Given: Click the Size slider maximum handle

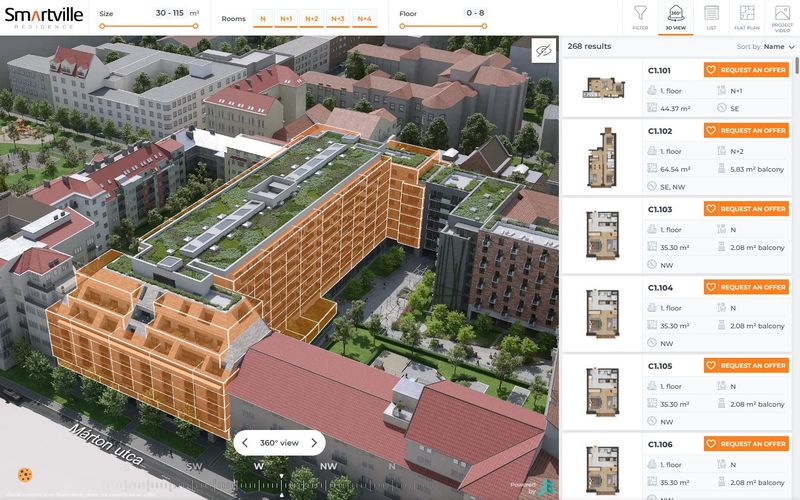Looking at the screenshot, I should pyautogui.click(x=195, y=26).
